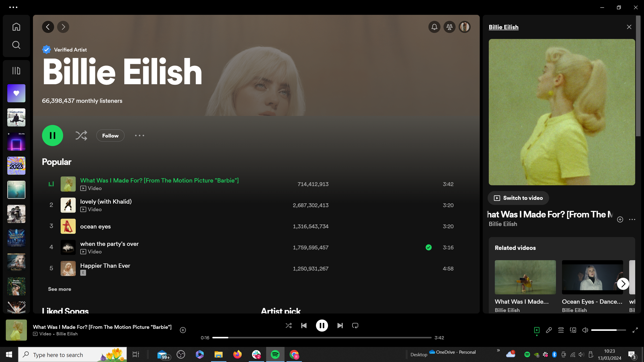Open Task View in taskbar
The height and width of the screenshot is (362, 644).
[136, 355]
